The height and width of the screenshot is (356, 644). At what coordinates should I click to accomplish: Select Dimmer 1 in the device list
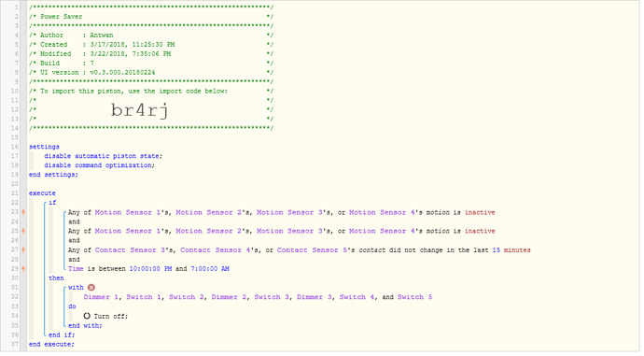101,297
